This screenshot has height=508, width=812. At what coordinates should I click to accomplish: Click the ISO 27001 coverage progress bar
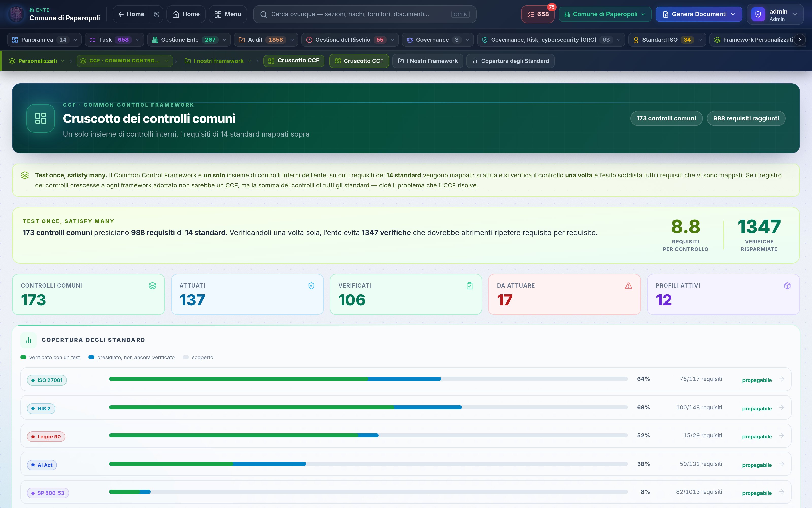click(368, 379)
